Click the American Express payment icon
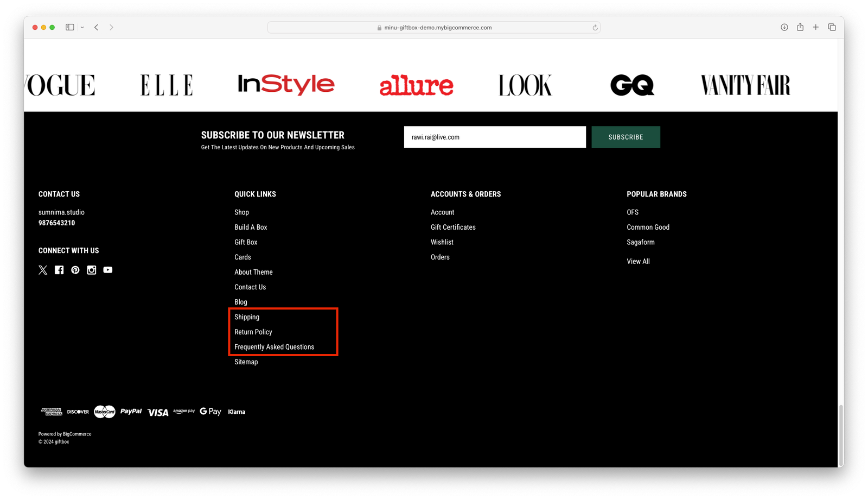This screenshot has width=868, height=499. (52, 412)
